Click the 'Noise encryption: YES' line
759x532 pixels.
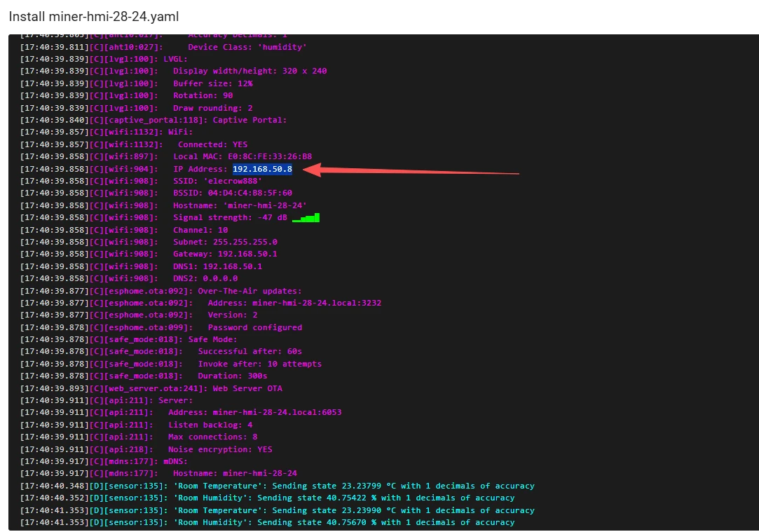click(x=220, y=449)
